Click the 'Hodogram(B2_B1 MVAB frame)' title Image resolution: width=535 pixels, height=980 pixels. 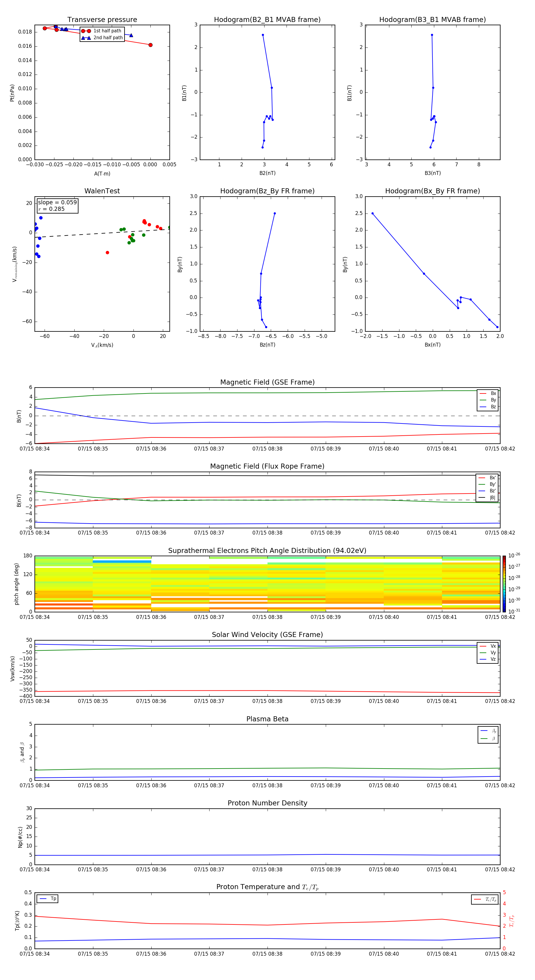[x=267, y=20]
